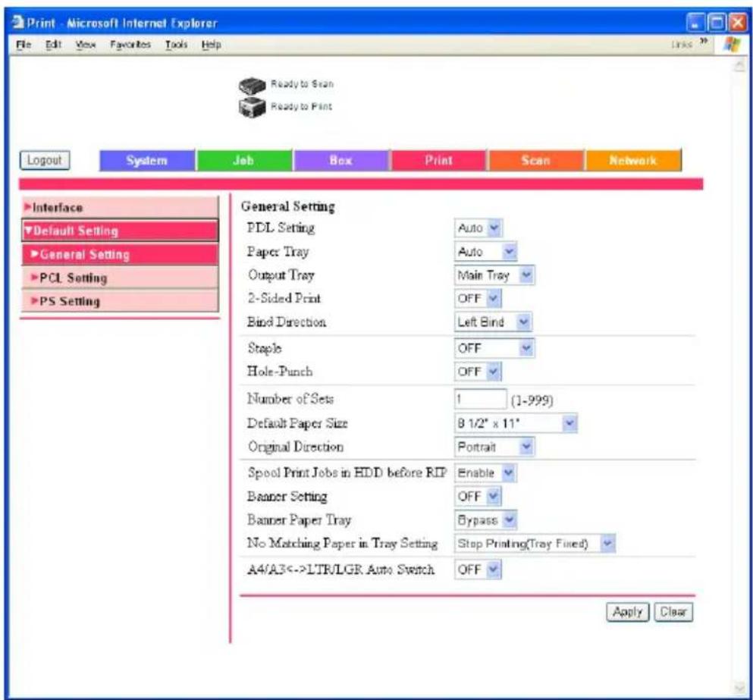
Task: Click the Links toolbar label
Action: click(682, 44)
